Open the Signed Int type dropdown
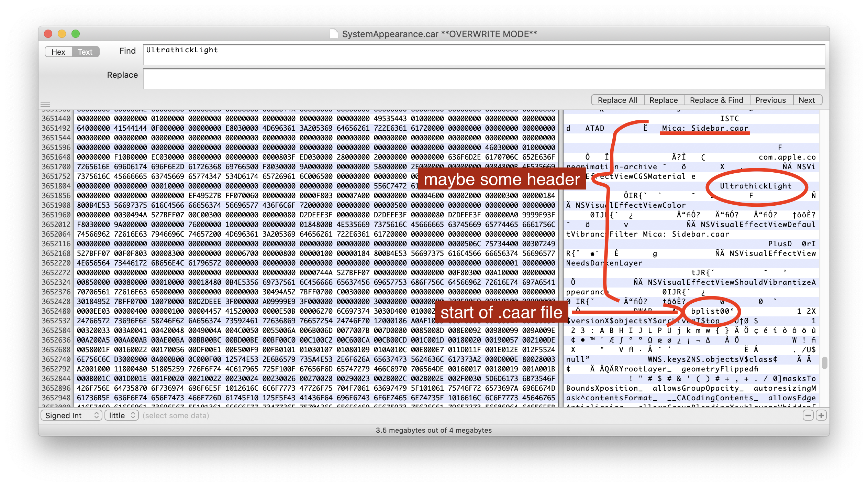The width and height of the screenshot is (868, 487). pyautogui.click(x=71, y=415)
